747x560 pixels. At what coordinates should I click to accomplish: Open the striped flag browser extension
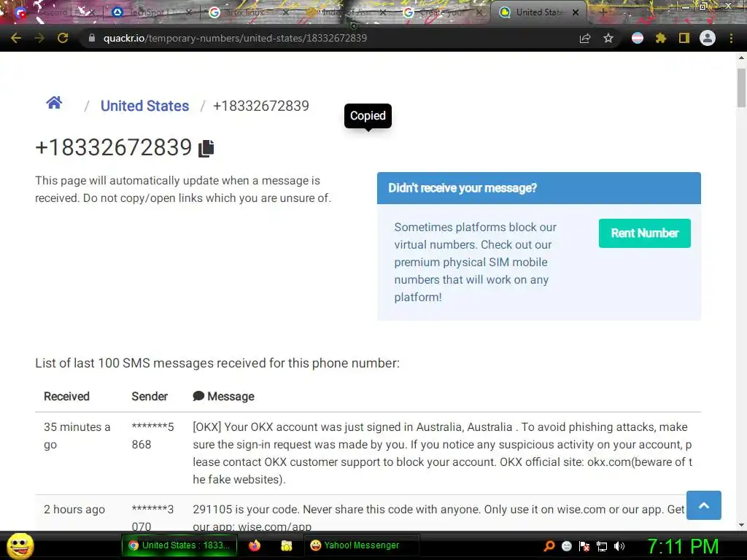pos(638,38)
